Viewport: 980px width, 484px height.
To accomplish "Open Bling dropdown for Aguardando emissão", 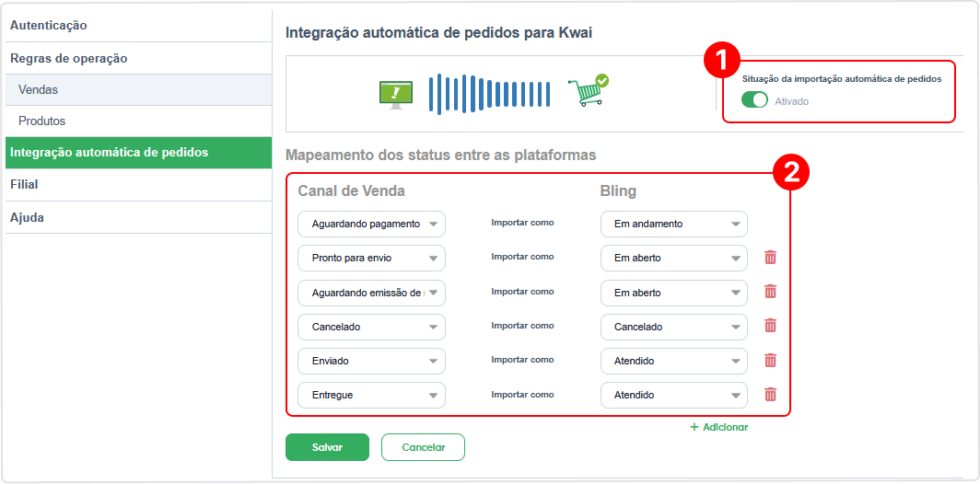I will pos(674,293).
